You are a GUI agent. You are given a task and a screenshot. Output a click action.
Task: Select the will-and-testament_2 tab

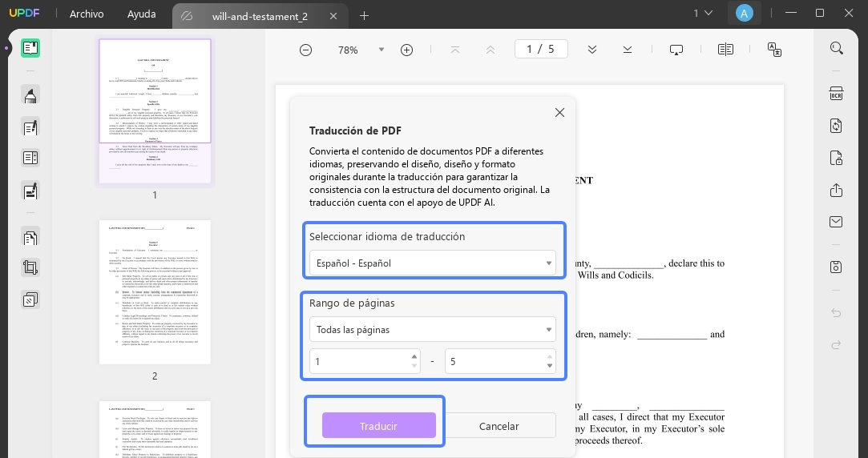pyautogui.click(x=260, y=16)
